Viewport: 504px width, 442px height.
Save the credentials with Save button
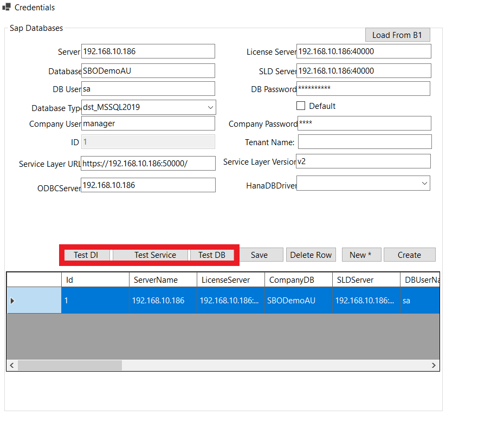click(x=261, y=255)
